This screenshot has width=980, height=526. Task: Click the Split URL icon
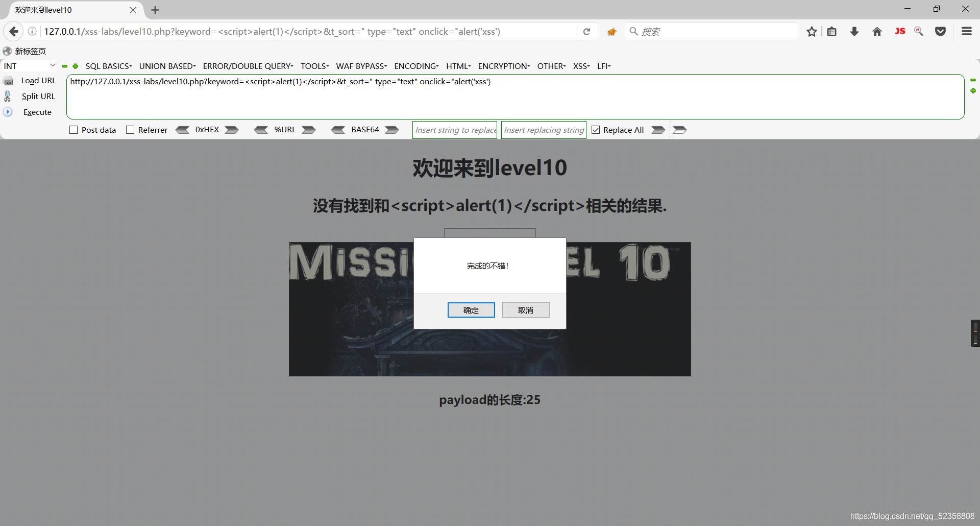click(x=8, y=96)
